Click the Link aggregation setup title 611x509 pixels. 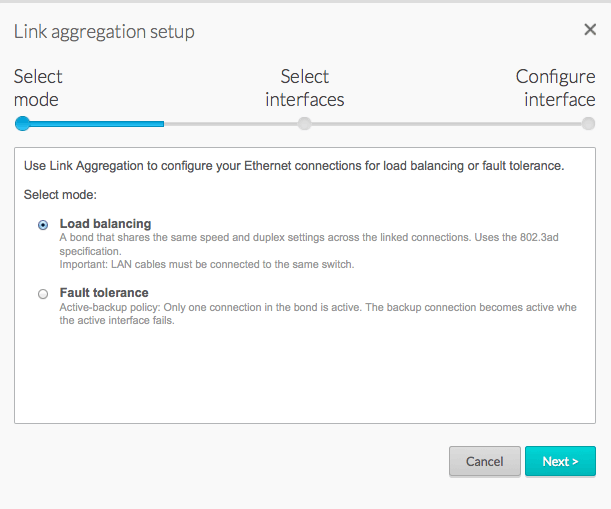[104, 31]
